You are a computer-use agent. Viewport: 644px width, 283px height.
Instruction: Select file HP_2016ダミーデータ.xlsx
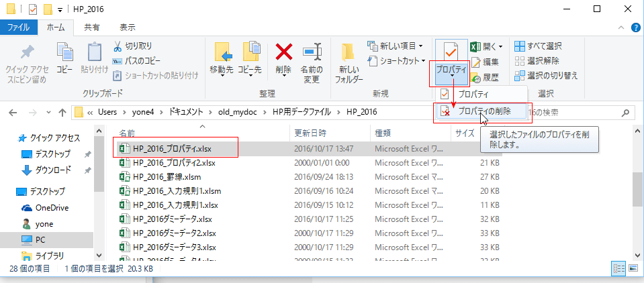[x=165, y=219]
